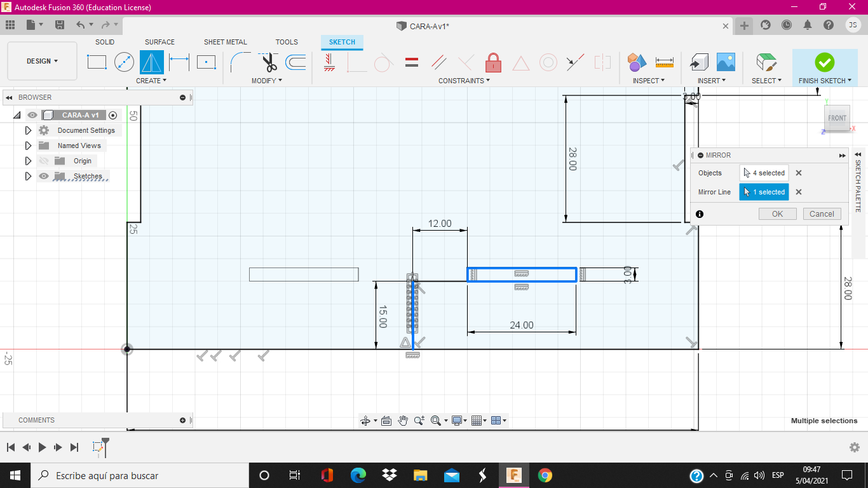Open the CREATE dropdown menu
This screenshot has height=488, width=868.
[x=151, y=81]
